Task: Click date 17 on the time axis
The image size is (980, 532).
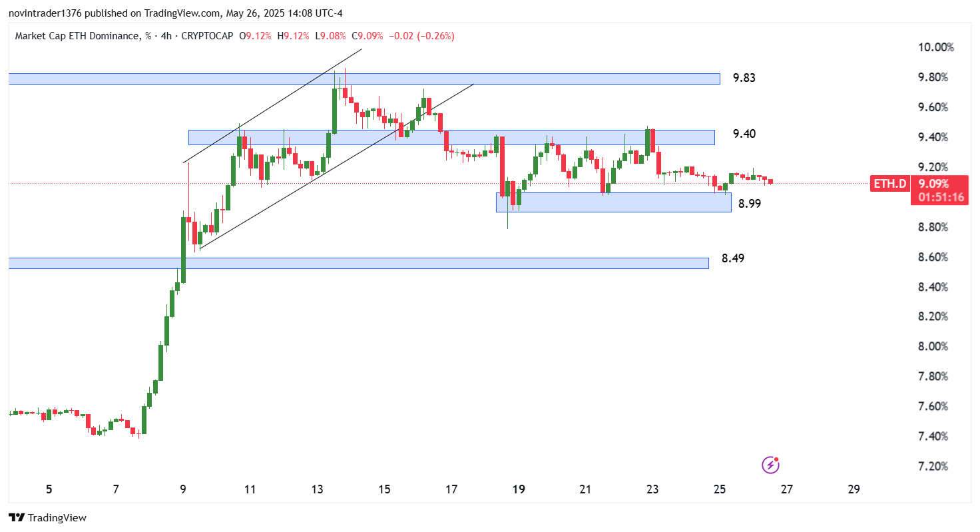Action: [x=451, y=489]
